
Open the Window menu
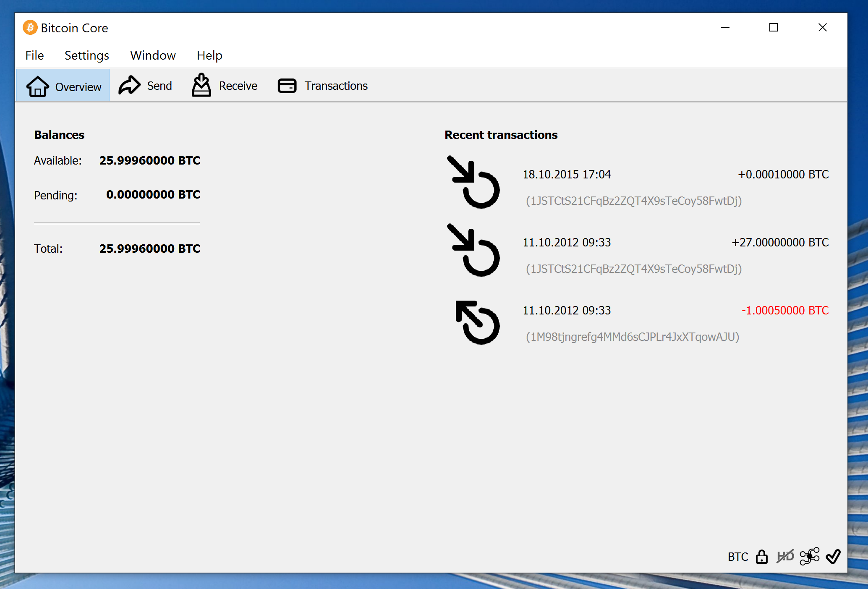coord(153,55)
